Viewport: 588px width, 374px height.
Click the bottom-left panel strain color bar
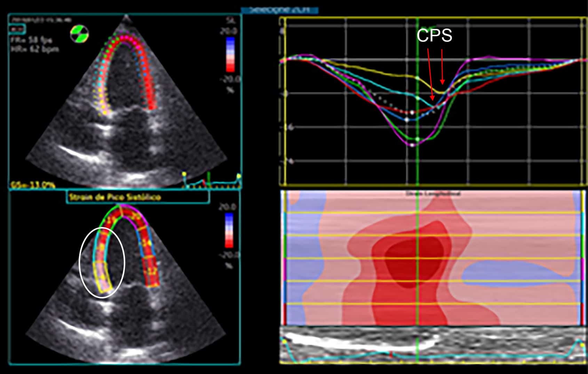coord(229,230)
